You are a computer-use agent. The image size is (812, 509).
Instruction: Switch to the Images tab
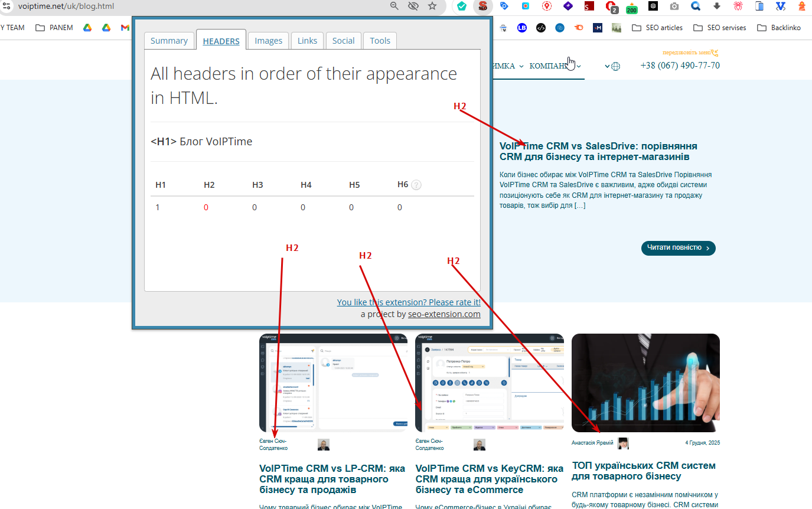[269, 41]
